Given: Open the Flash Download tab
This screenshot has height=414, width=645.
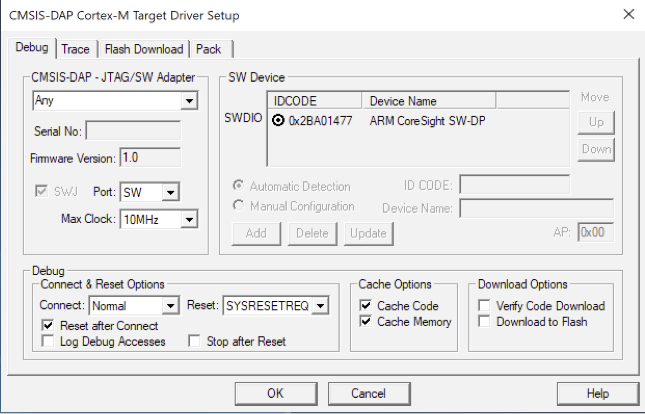Looking at the screenshot, I should pos(144,49).
